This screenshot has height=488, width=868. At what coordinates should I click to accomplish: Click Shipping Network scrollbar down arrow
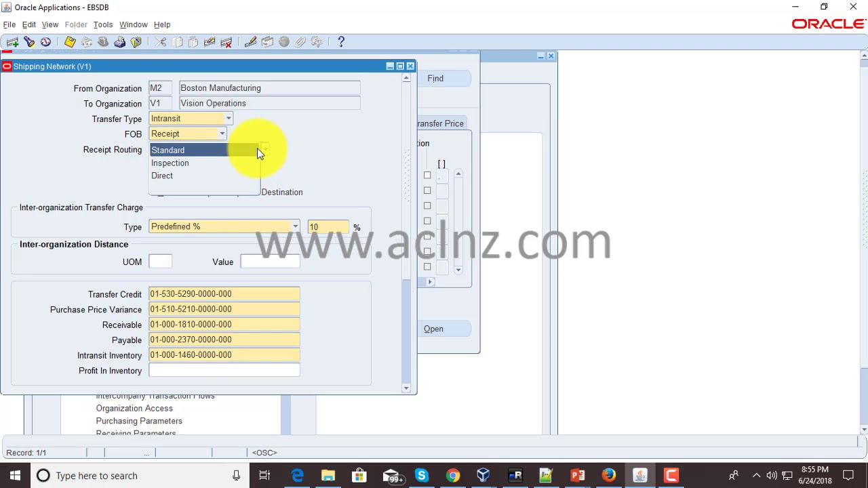pyautogui.click(x=406, y=388)
